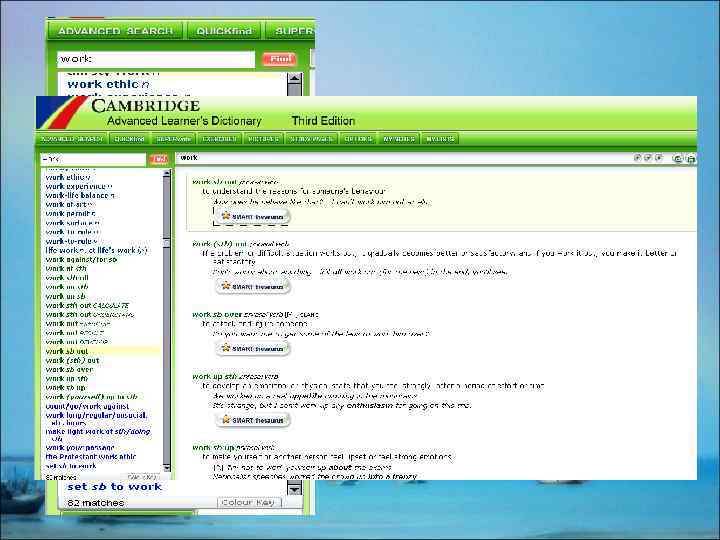Open ADVANCED SEARCH tab in back window

[x=115, y=31]
